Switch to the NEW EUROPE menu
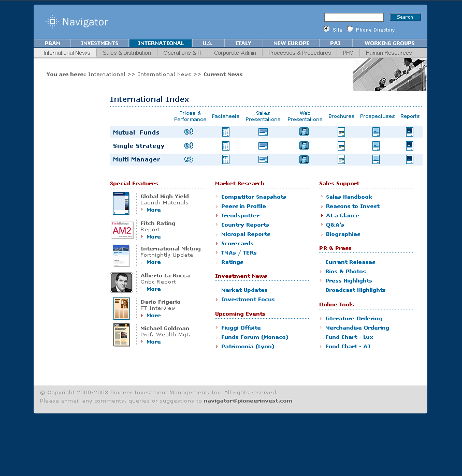The height and width of the screenshot is (476, 462). pos(292,43)
